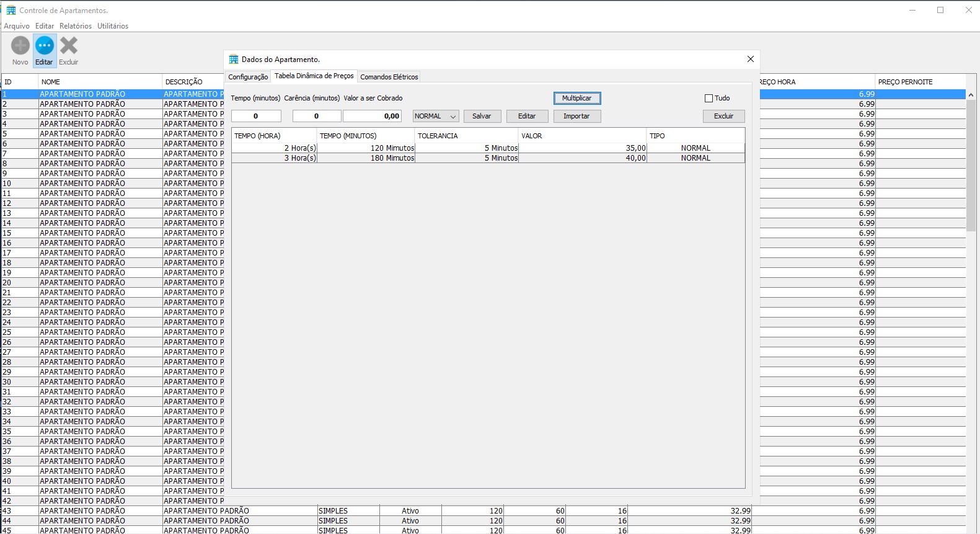Click the Tempo (minutos) input field
The height and width of the screenshot is (534, 980).
click(x=256, y=116)
